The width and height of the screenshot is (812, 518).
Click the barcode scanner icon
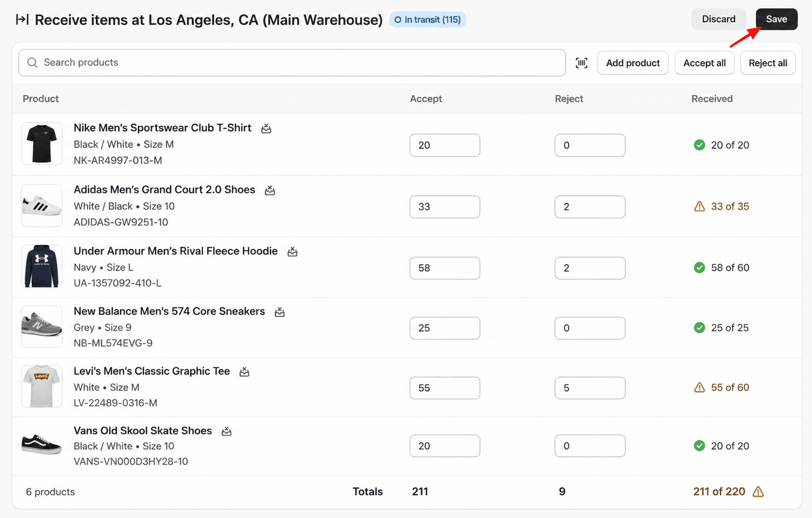coord(581,63)
